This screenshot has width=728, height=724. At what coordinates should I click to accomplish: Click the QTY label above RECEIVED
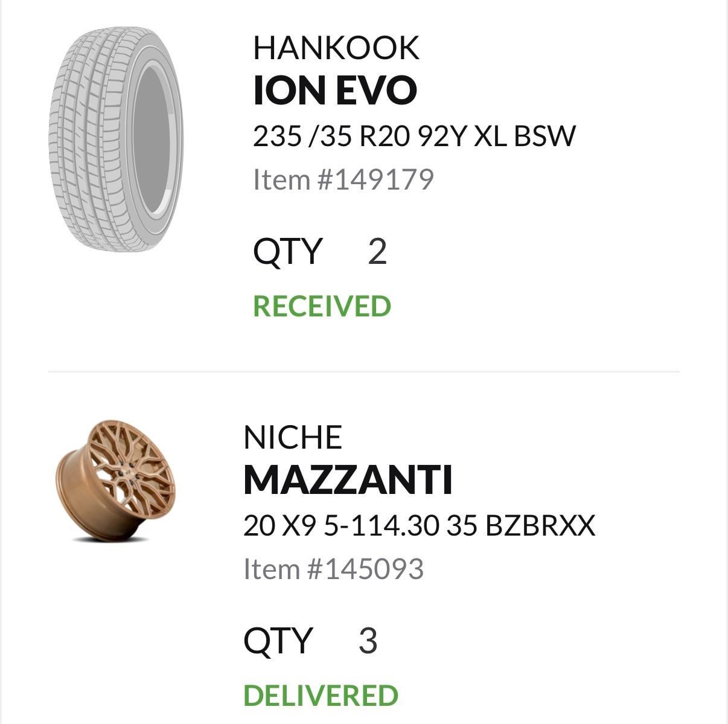pos(288,251)
